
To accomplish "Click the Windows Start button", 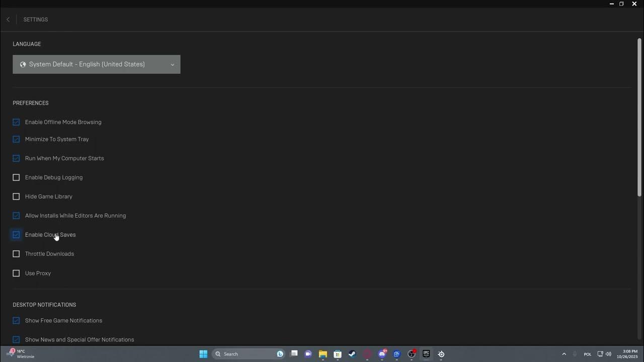I will pos(203,354).
